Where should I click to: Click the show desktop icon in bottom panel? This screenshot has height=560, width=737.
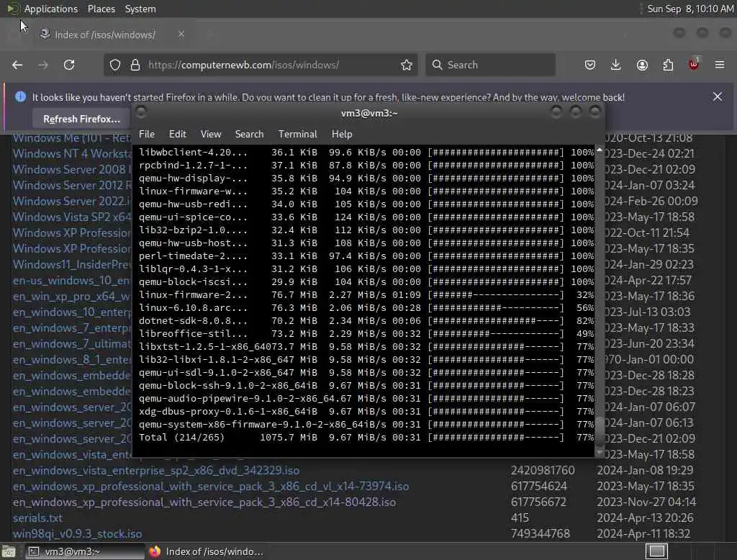[9, 551]
